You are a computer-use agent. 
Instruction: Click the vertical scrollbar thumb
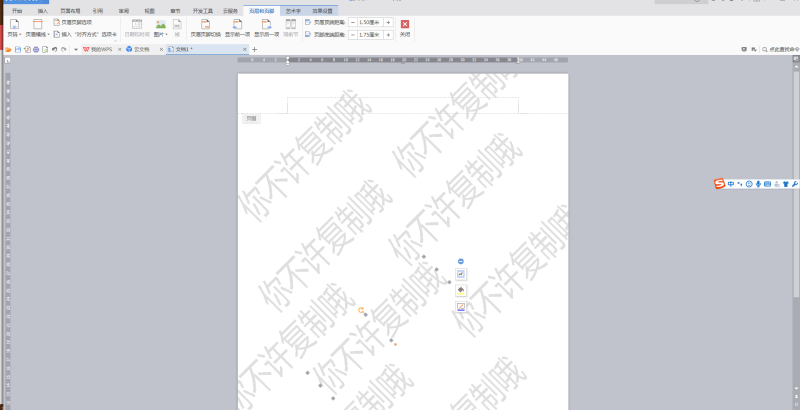click(x=796, y=184)
